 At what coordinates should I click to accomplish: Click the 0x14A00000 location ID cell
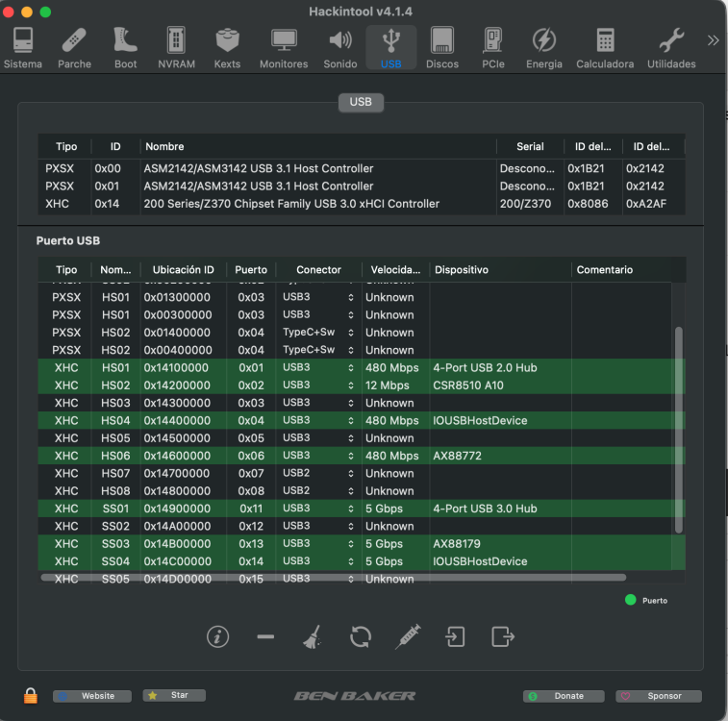coord(177,526)
